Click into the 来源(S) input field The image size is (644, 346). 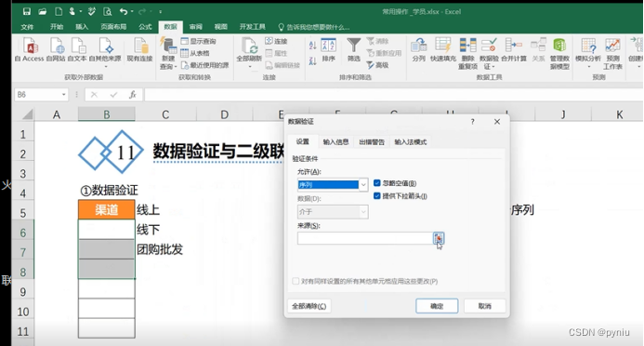365,238
